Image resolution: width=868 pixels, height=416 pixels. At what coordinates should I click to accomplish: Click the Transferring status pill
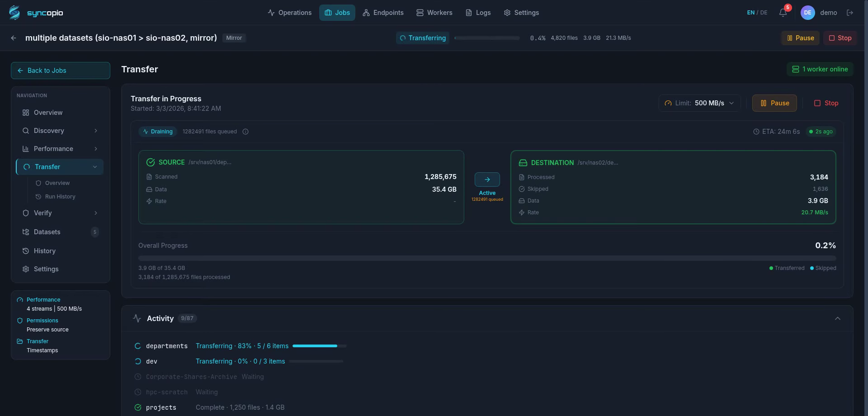[423, 38]
